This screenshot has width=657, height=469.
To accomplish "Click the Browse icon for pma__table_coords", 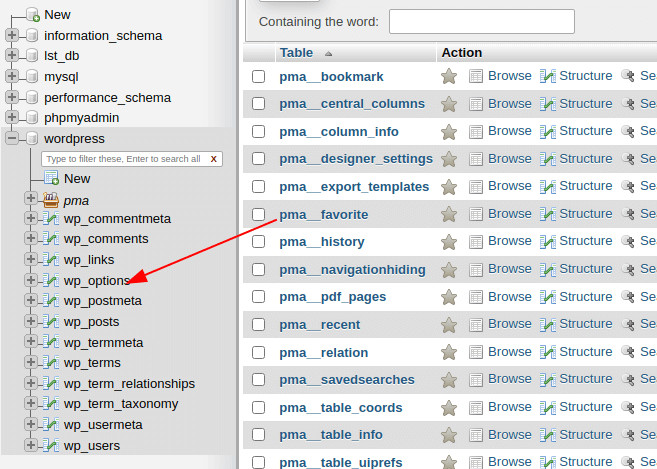I will [x=476, y=407].
